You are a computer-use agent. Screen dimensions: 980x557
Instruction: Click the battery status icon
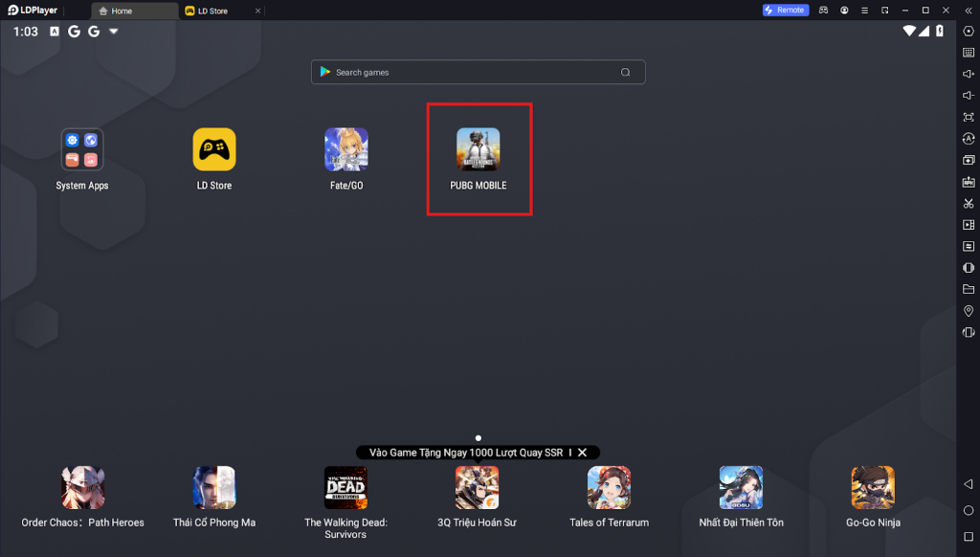940,32
